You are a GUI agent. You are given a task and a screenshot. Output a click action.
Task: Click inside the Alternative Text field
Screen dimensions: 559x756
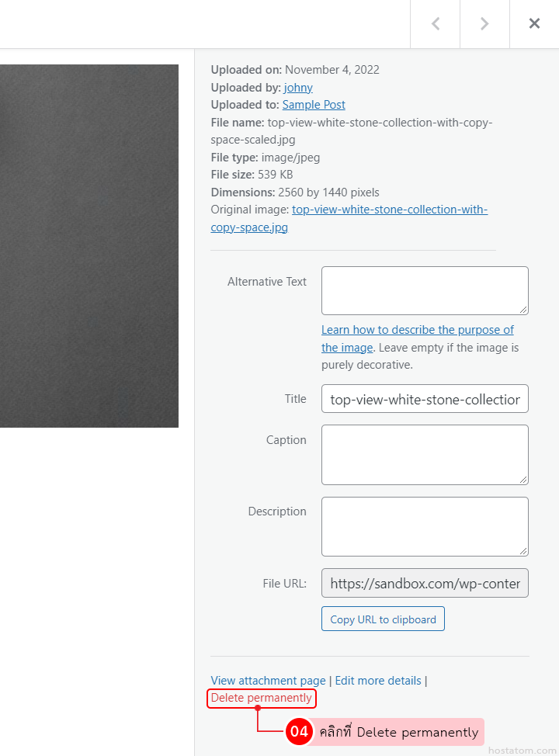pos(424,290)
